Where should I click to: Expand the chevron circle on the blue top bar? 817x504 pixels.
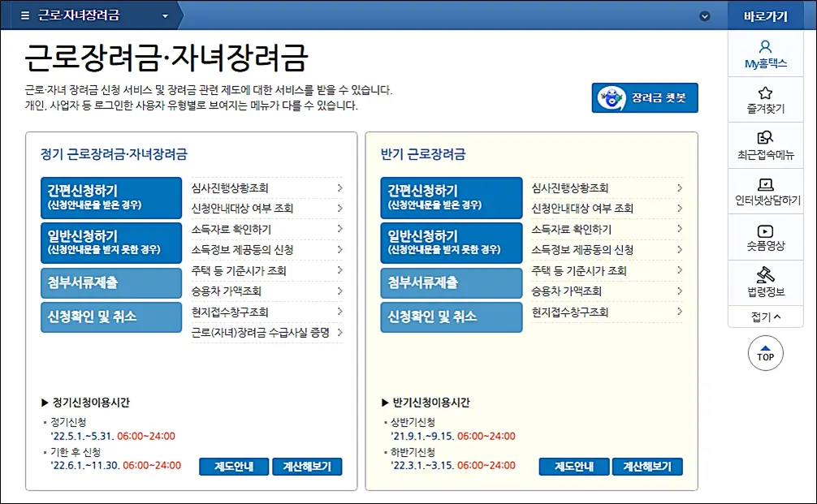coord(705,14)
